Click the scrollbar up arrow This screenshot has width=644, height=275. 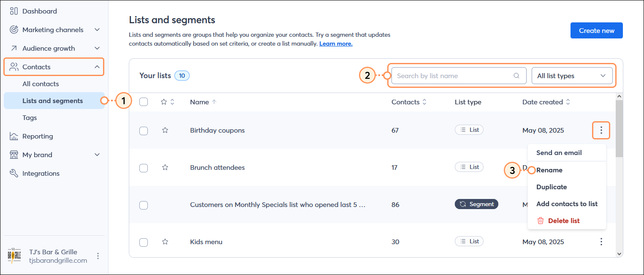point(619,97)
